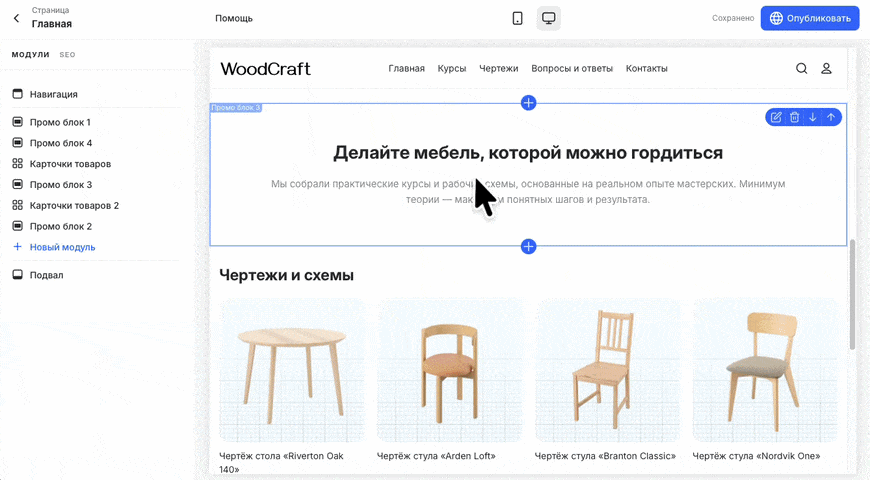Add a Новый модуль
The image size is (870, 480).
(62, 247)
